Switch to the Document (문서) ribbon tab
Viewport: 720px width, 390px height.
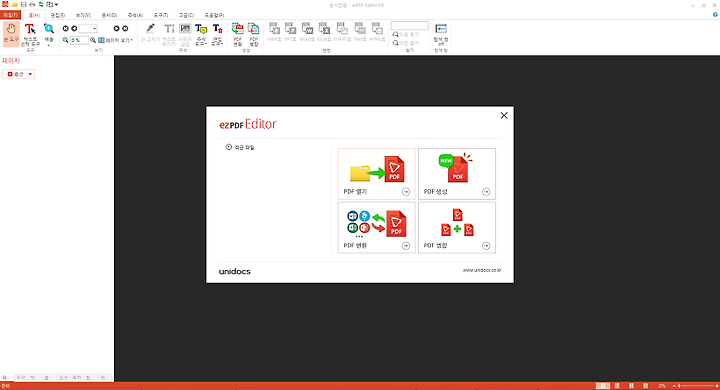109,15
